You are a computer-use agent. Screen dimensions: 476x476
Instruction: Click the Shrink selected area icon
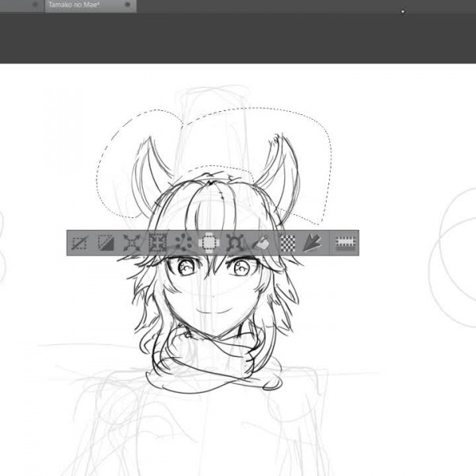click(x=158, y=243)
